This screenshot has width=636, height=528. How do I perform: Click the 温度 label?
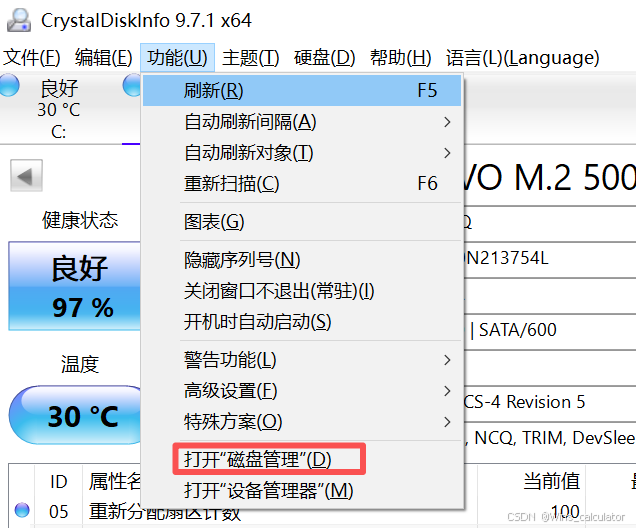tap(80, 364)
